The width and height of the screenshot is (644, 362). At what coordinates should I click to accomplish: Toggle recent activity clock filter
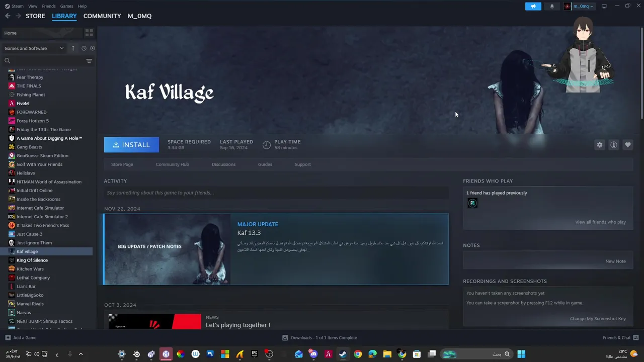click(x=84, y=48)
